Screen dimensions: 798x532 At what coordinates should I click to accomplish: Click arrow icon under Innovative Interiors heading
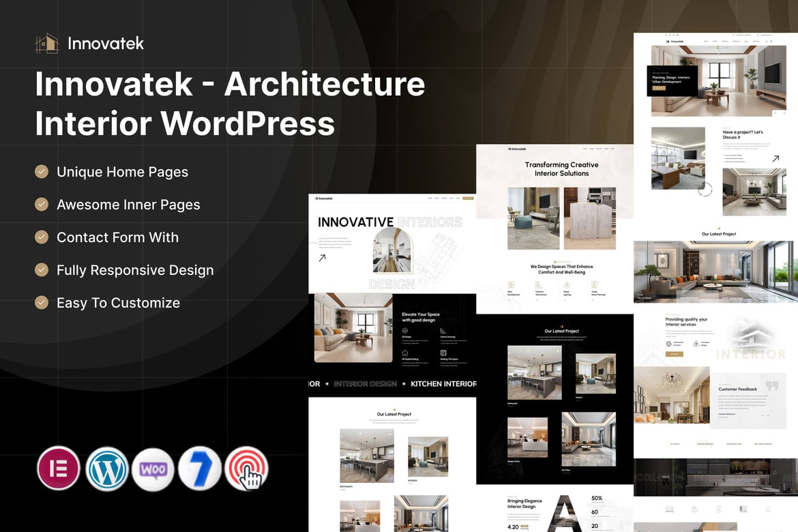(x=322, y=258)
